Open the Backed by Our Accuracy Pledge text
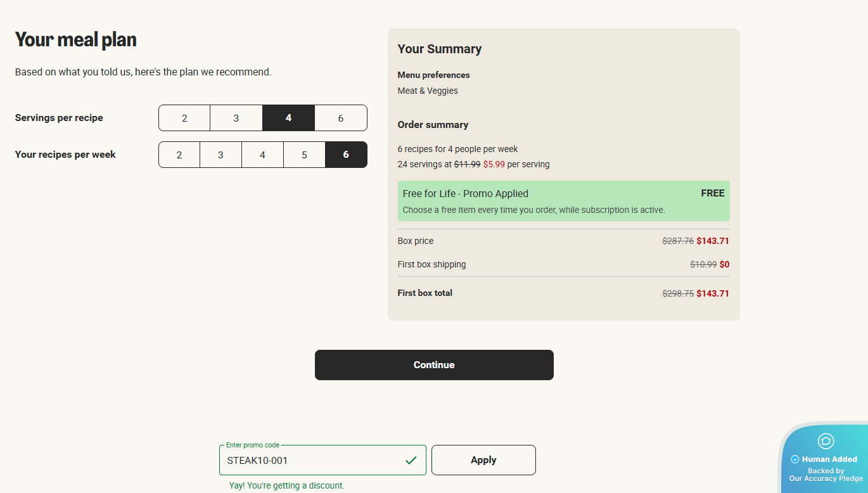This screenshot has width=868, height=493. [x=826, y=475]
